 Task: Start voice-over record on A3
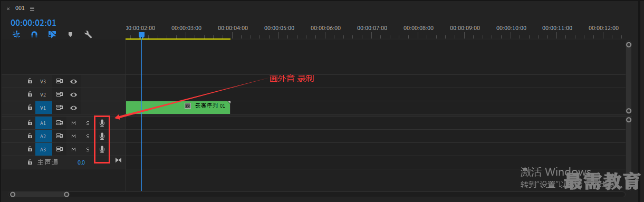click(102, 149)
